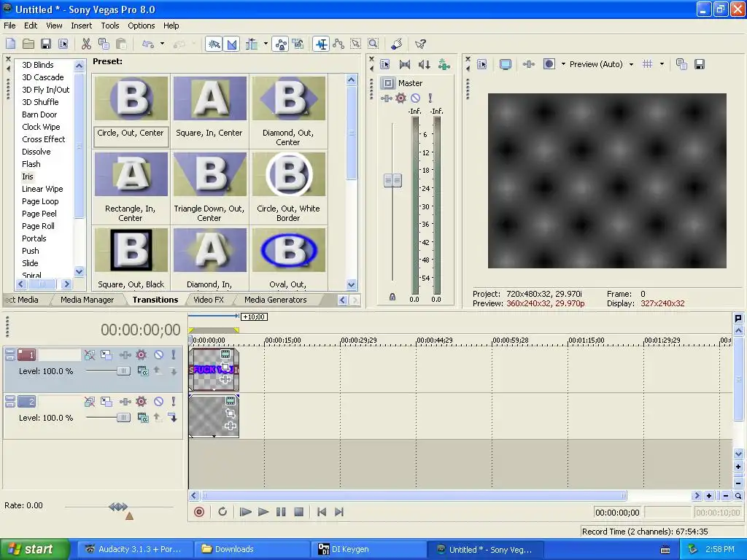Toggle Master bus mute icon

(416, 98)
